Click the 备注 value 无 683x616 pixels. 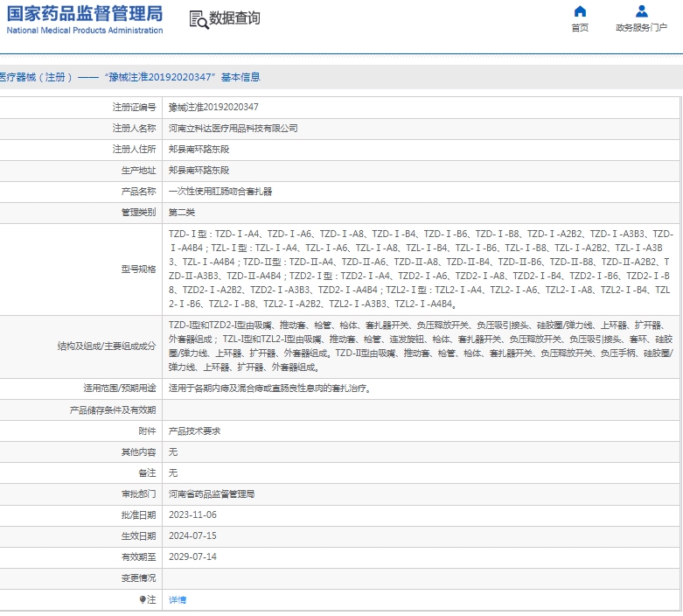pos(173,473)
